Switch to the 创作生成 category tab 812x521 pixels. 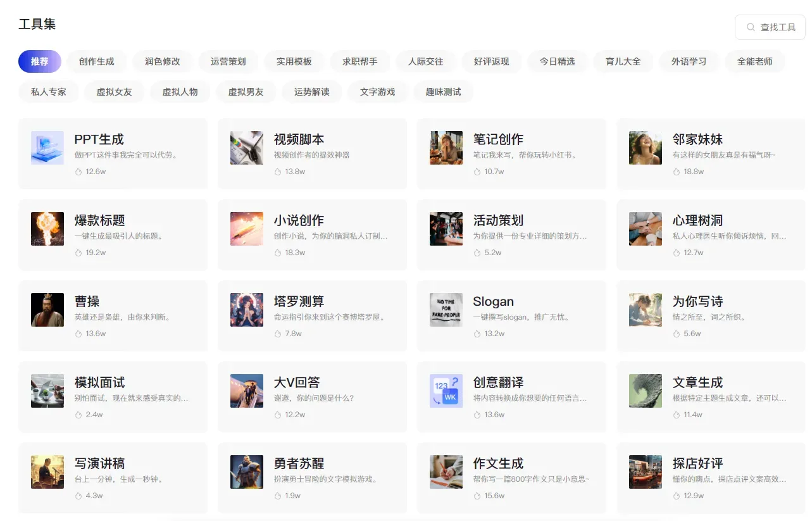tap(97, 61)
